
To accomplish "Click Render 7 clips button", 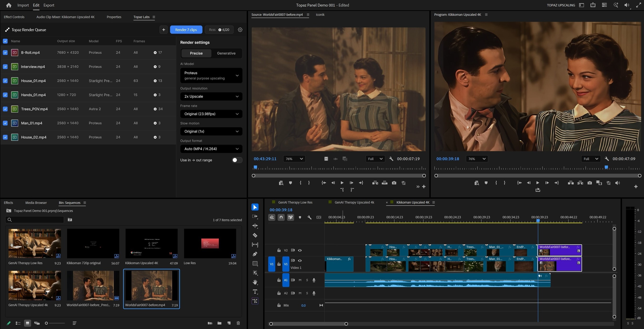I will 186,30.
